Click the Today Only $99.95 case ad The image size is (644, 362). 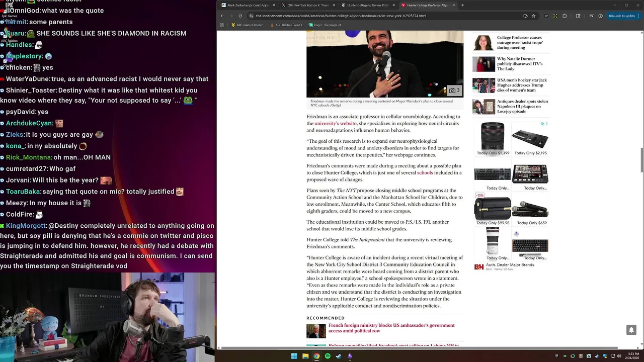point(493,209)
